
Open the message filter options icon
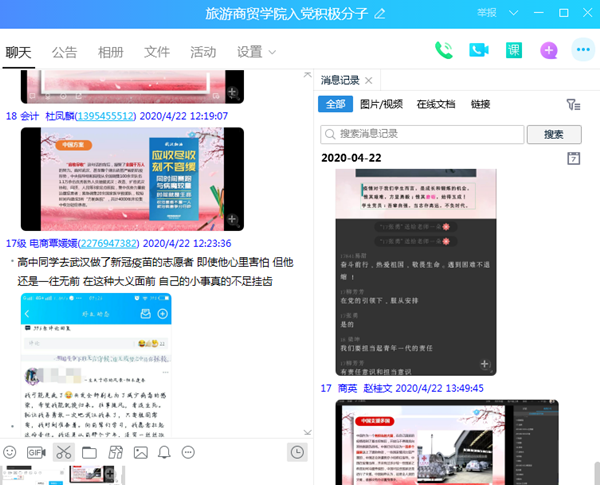coord(573,104)
